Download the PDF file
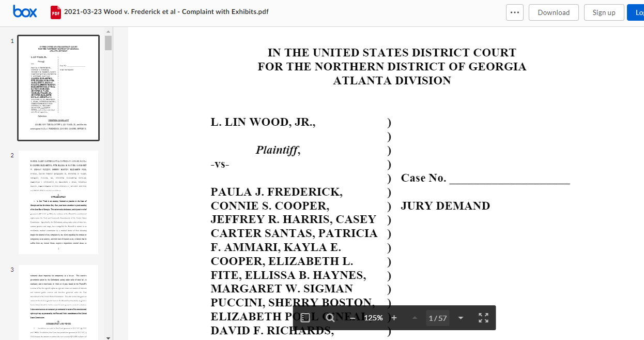Image resolution: width=644 pixels, height=340 pixels. tap(554, 12)
